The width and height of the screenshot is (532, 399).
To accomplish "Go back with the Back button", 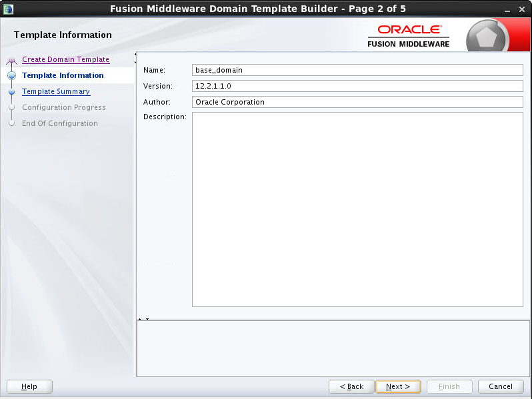I will pos(351,386).
